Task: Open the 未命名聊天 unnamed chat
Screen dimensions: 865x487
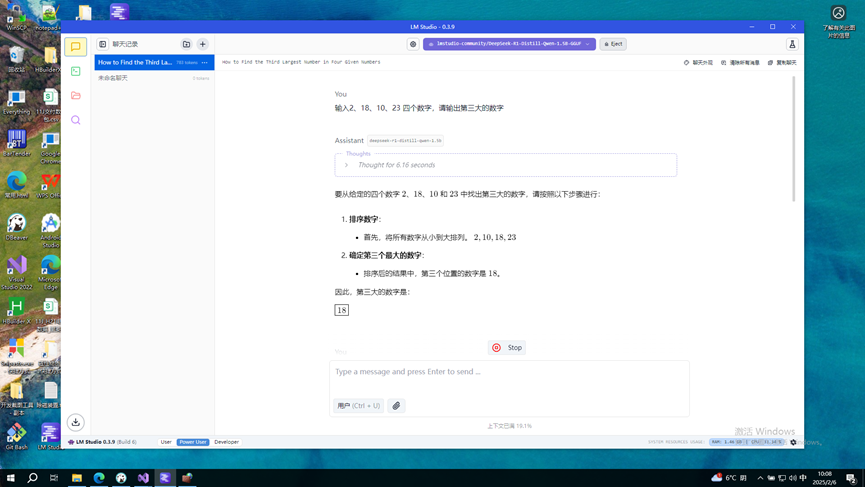Action: (154, 78)
